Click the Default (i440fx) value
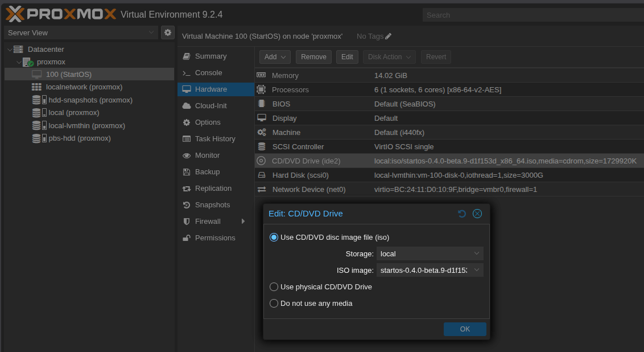The image size is (644, 352). pyautogui.click(x=399, y=132)
